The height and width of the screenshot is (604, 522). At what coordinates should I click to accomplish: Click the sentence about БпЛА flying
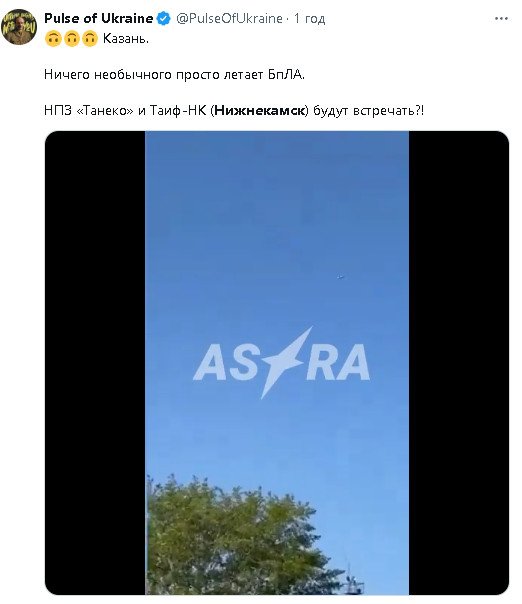point(174,74)
